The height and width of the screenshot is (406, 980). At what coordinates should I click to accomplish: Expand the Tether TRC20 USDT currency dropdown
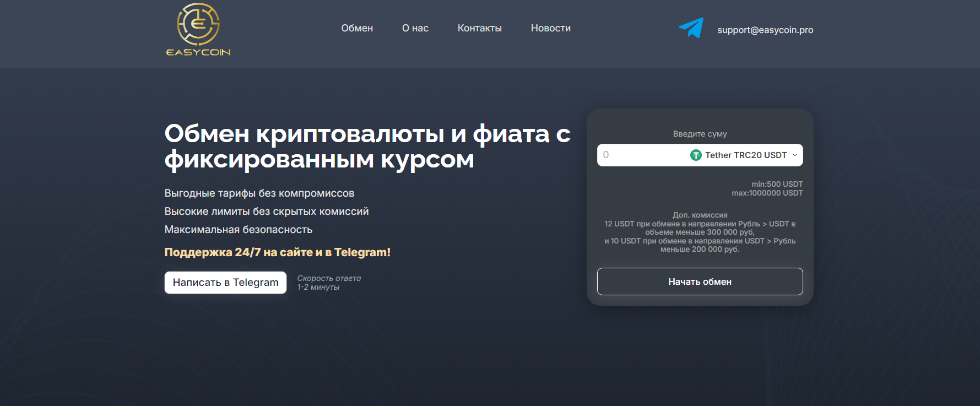pyautogui.click(x=744, y=155)
